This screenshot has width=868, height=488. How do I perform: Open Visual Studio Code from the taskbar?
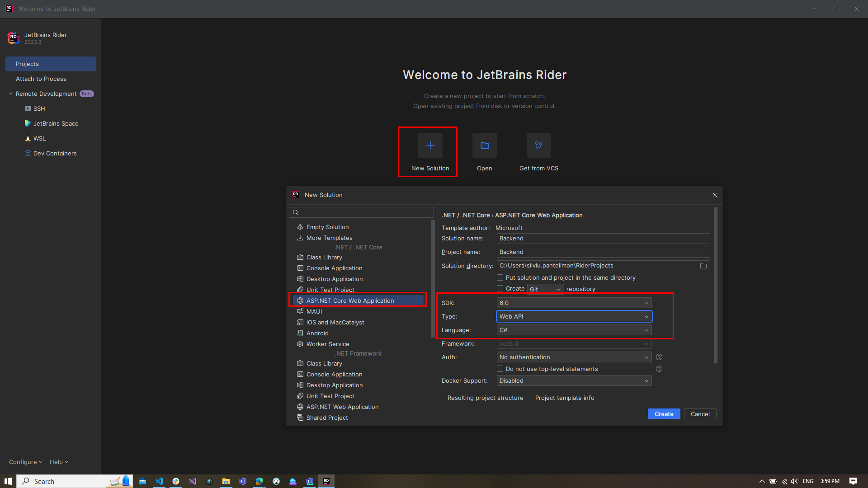pos(159,481)
